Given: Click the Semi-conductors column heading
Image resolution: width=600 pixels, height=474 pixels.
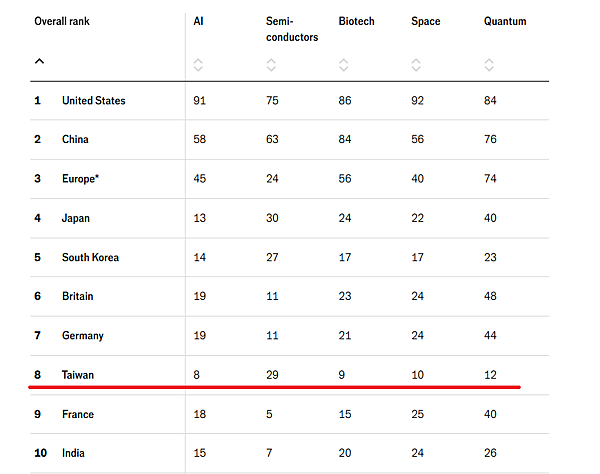Looking at the screenshot, I should click(x=292, y=29).
